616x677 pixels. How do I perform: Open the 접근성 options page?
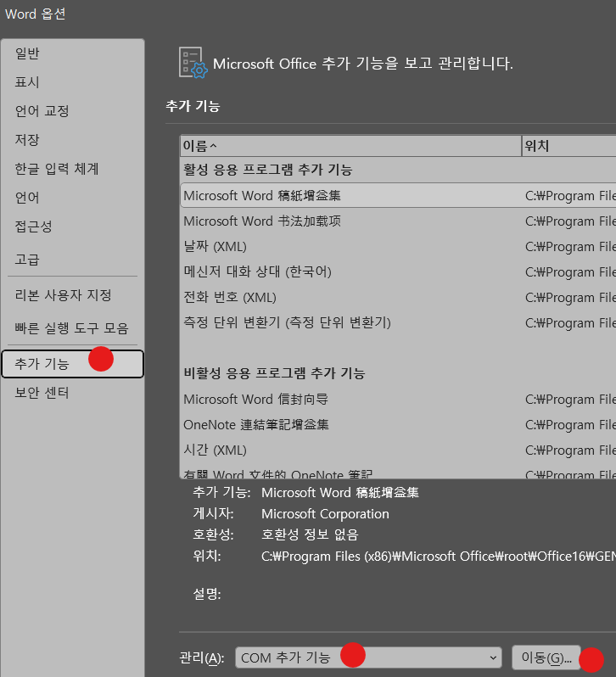point(72,227)
